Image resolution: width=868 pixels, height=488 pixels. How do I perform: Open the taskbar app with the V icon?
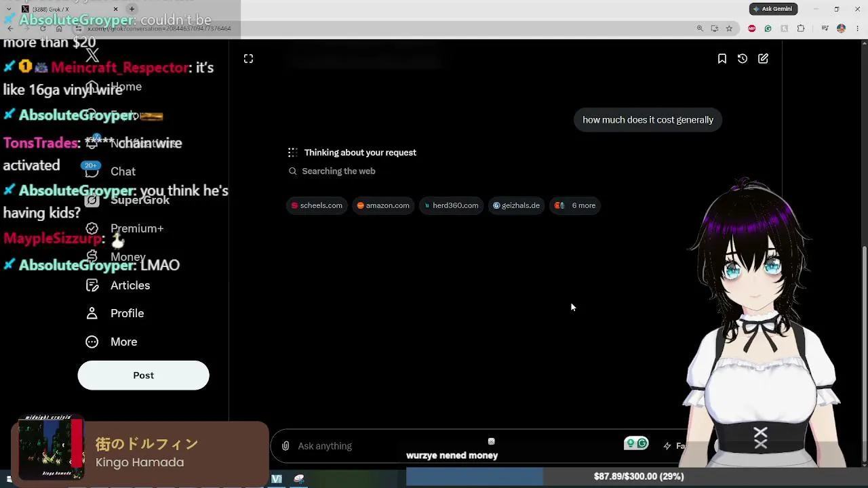point(277,479)
